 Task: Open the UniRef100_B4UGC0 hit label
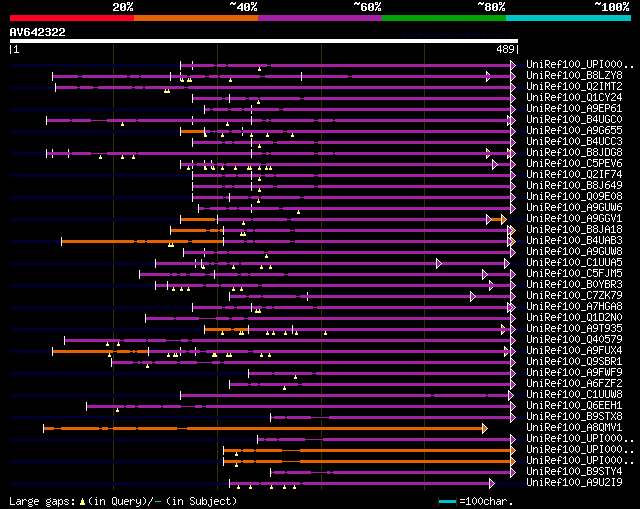pos(574,120)
